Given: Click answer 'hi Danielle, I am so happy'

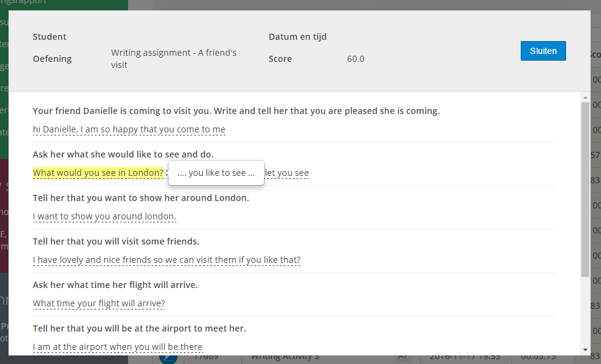Looking at the screenshot, I should pos(129,129).
